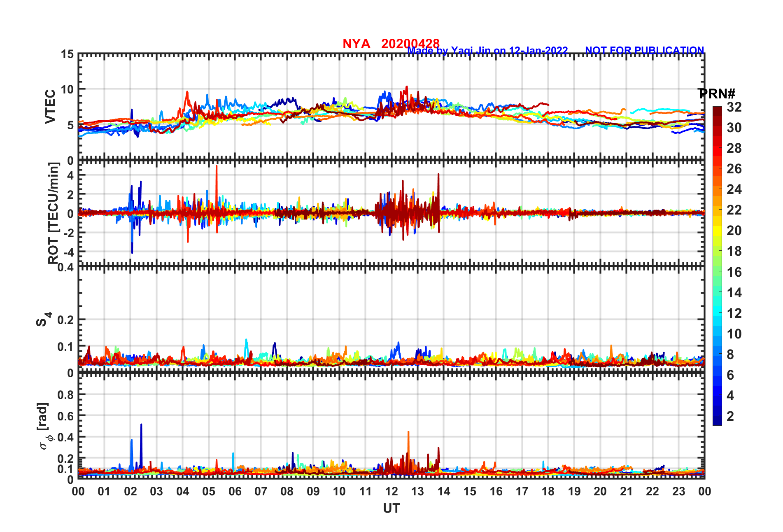Click colorbar tick label 18
Viewport: 783px width, 532px height.
coord(734,251)
